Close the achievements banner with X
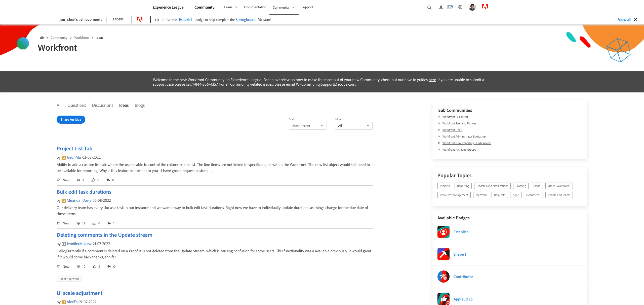This screenshot has width=644, height=305. [636, 19]
